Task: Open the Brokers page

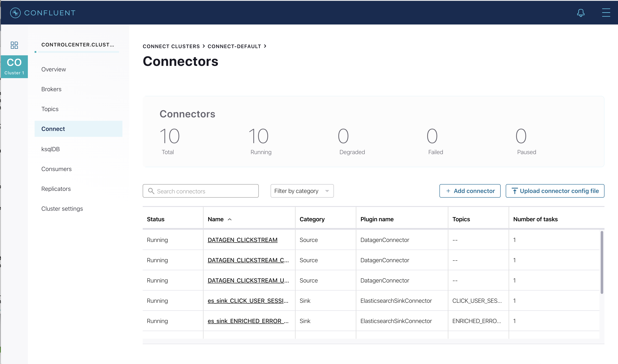Action: (51, 89)
